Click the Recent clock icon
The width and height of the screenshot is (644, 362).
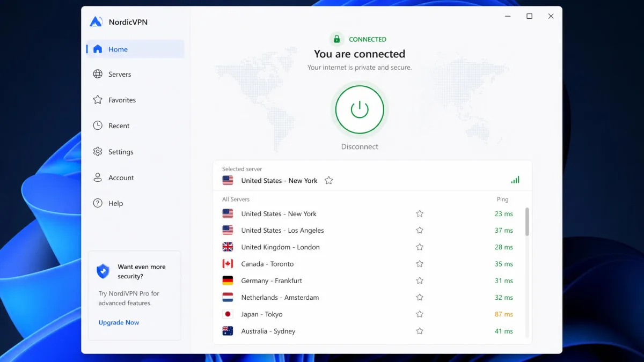click(98, 125)
